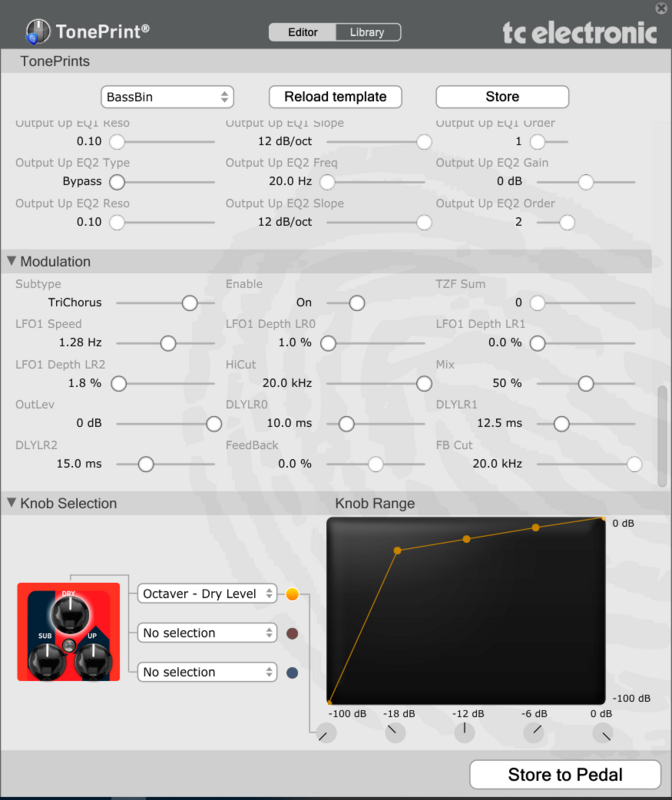Open the BassBin template dropdown

(x=167, y=97)
